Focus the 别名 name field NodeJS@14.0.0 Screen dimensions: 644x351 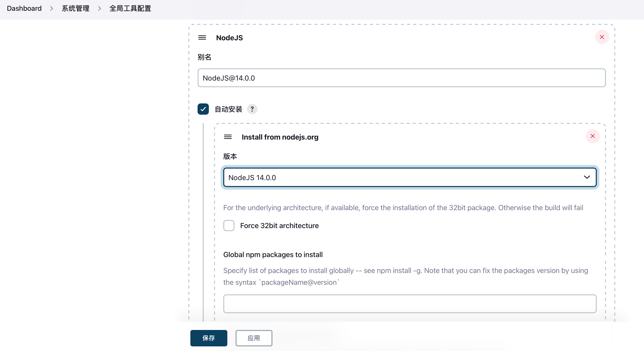click(x=402, y=78)
